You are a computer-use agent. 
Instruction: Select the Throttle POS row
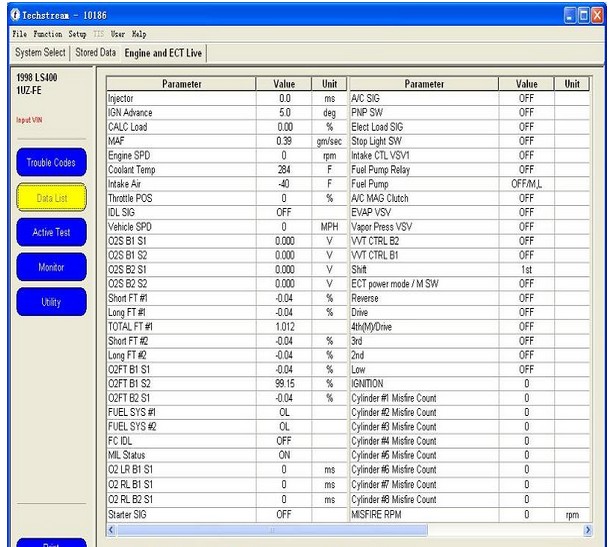(226, 198)
